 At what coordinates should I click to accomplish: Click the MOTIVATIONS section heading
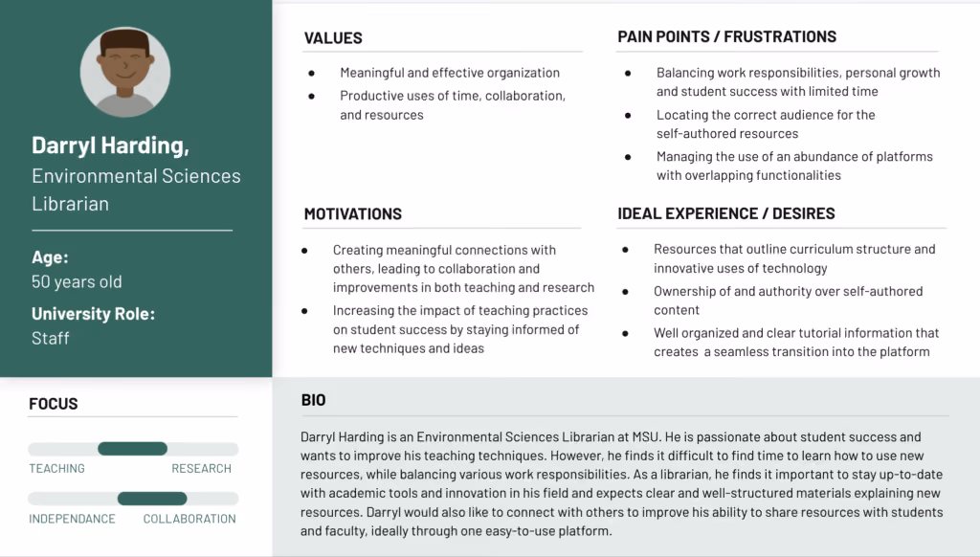[352, 213]
